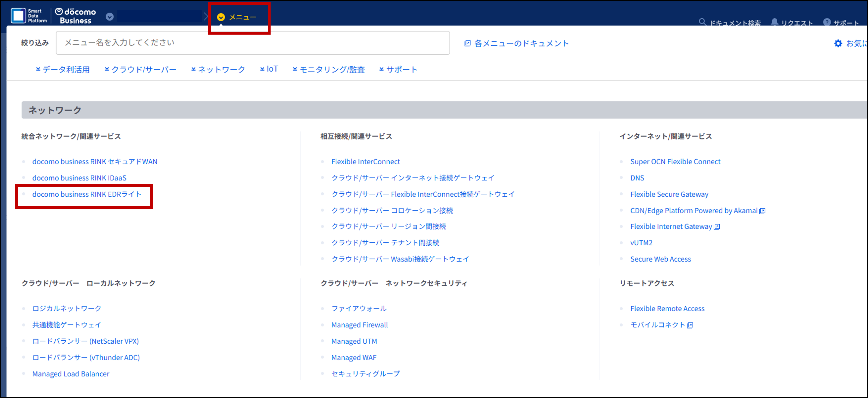
Task: Click モバイルコネクト external link icon
Action: [x=690, y=325]
